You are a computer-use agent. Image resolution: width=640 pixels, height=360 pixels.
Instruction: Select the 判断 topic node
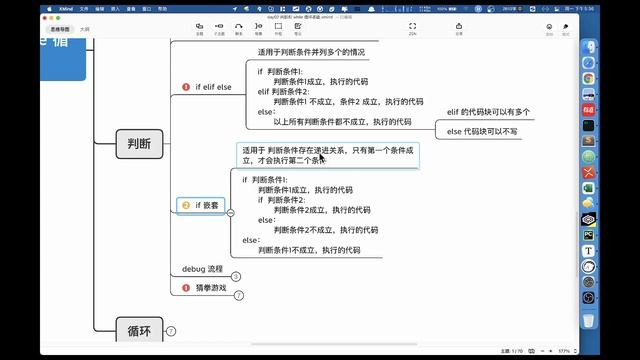(139, 144)
